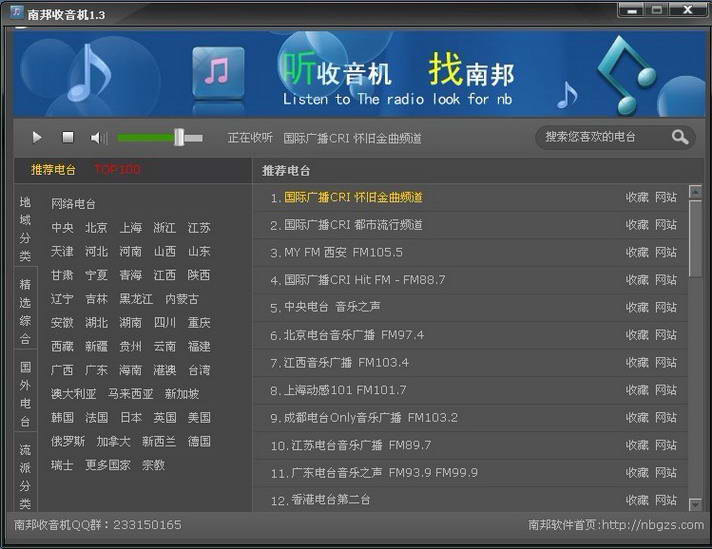Play 国际广播CRI Hit FM - FM88.7

365,280
